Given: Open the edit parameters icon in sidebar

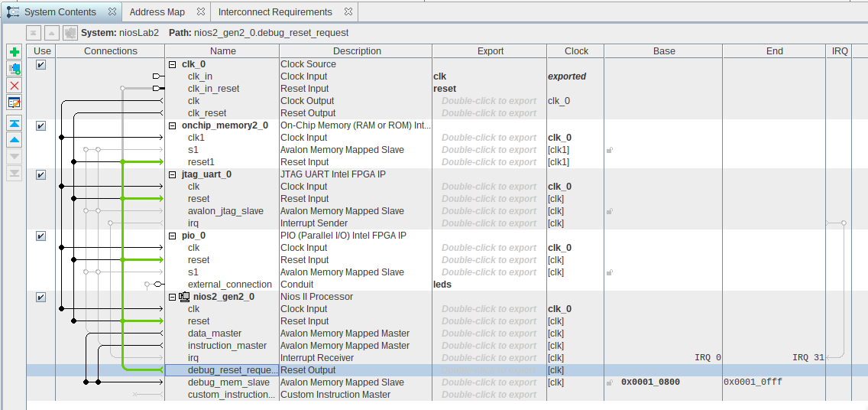Looking at the screenshot, I should [x=15, y=102].
